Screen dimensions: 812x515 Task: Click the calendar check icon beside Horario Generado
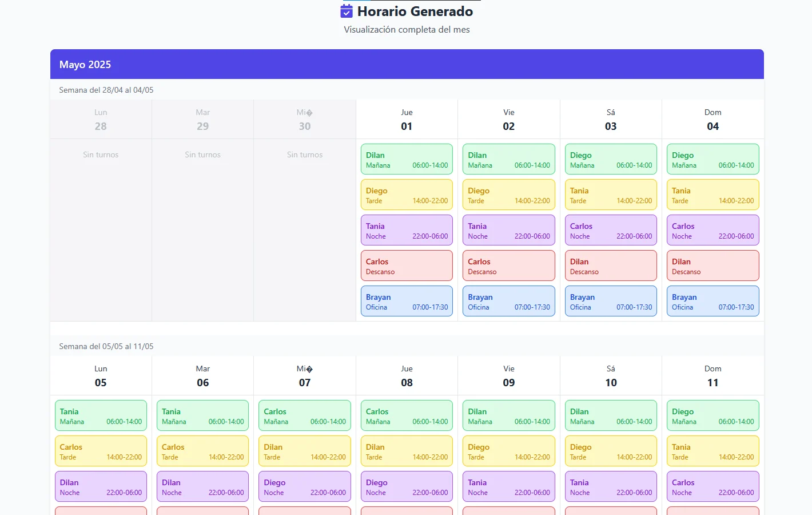coord(347,11)
